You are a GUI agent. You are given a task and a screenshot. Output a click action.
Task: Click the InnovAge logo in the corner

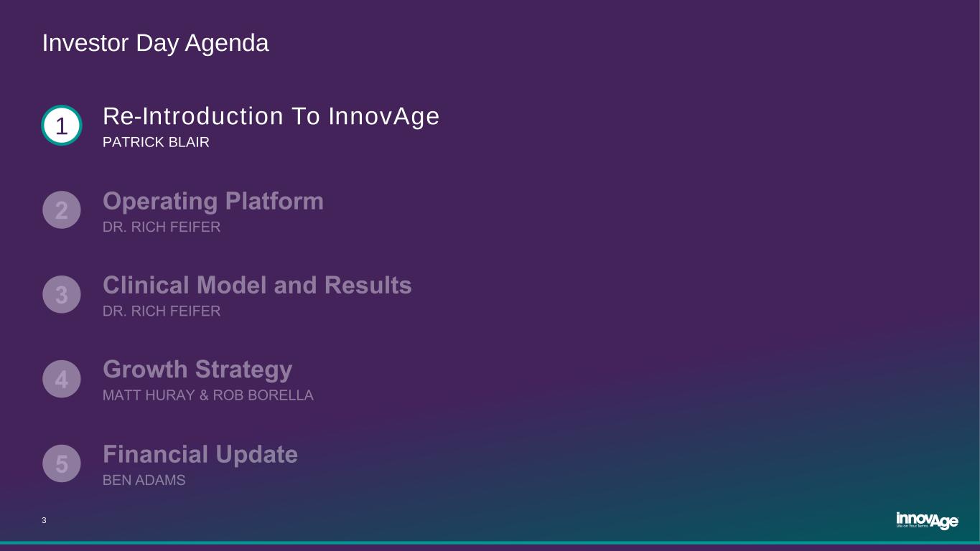[927, 519]
